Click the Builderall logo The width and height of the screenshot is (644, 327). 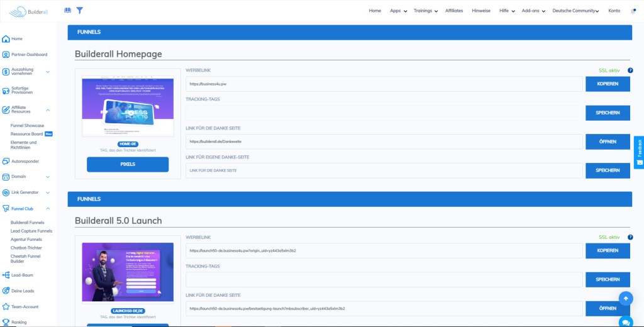28,11
